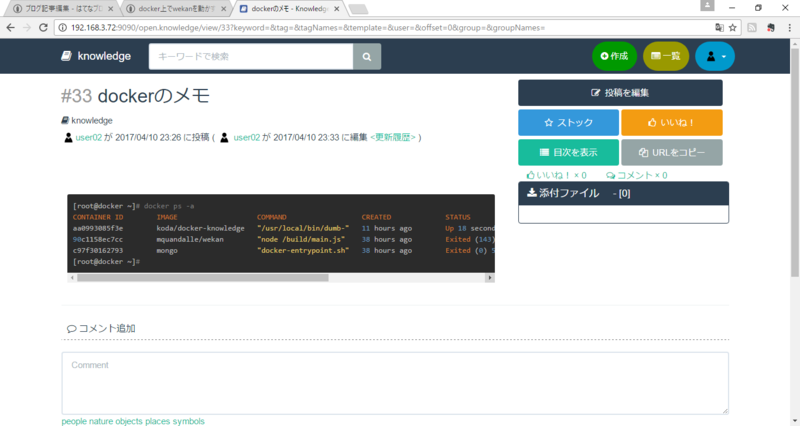This screenshot has height=426, width=800.
Task: Select the objects emoji category
Action: (129, 421)
